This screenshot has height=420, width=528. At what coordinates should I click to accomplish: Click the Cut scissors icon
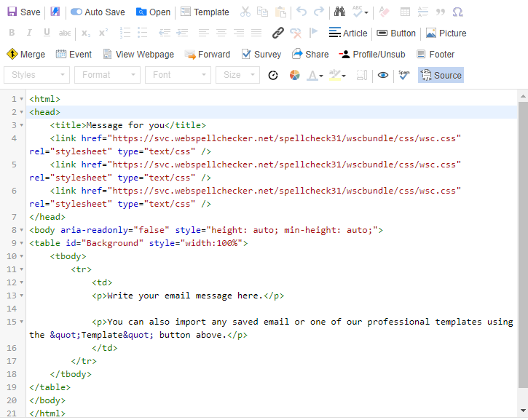click(x=245, y=12)
